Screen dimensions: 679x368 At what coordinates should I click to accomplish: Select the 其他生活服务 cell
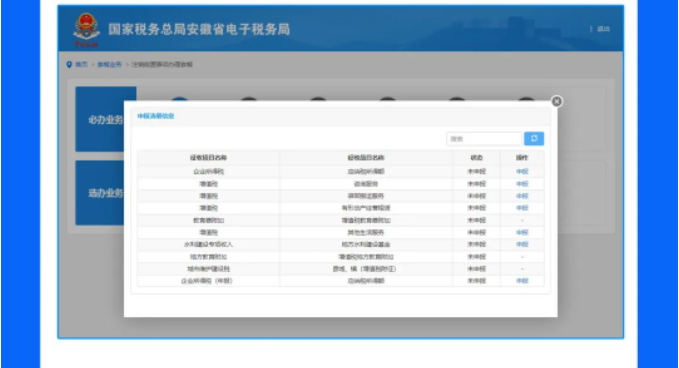[x=366, y=232]
